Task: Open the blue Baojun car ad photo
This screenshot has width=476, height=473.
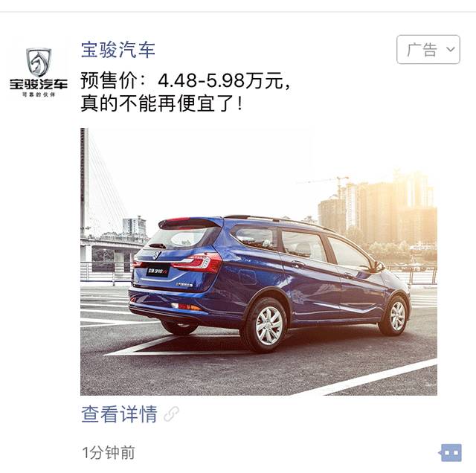Action: coord(259,261)
